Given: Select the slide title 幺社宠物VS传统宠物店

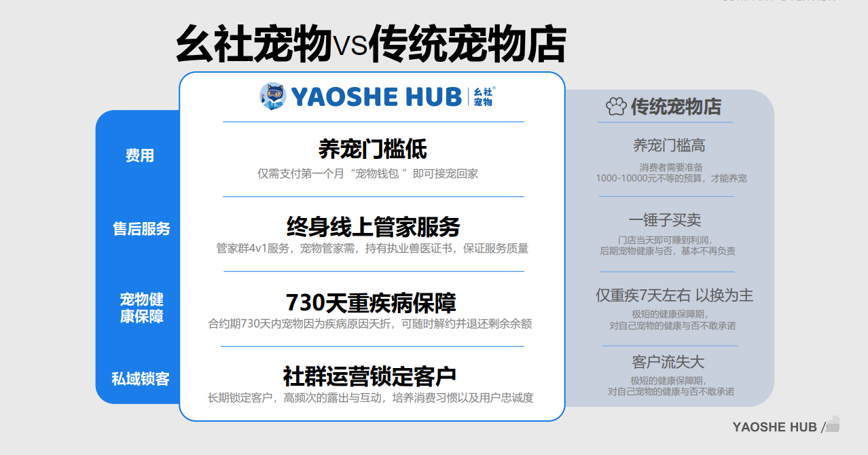Looking at the screenshot, I should [x=371, y=45].
